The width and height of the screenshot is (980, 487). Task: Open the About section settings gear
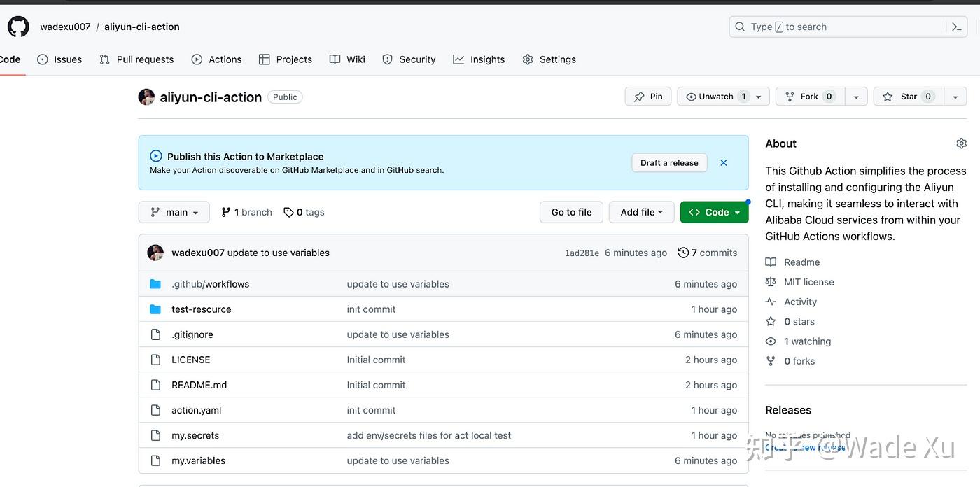click(x=961, y=143)
